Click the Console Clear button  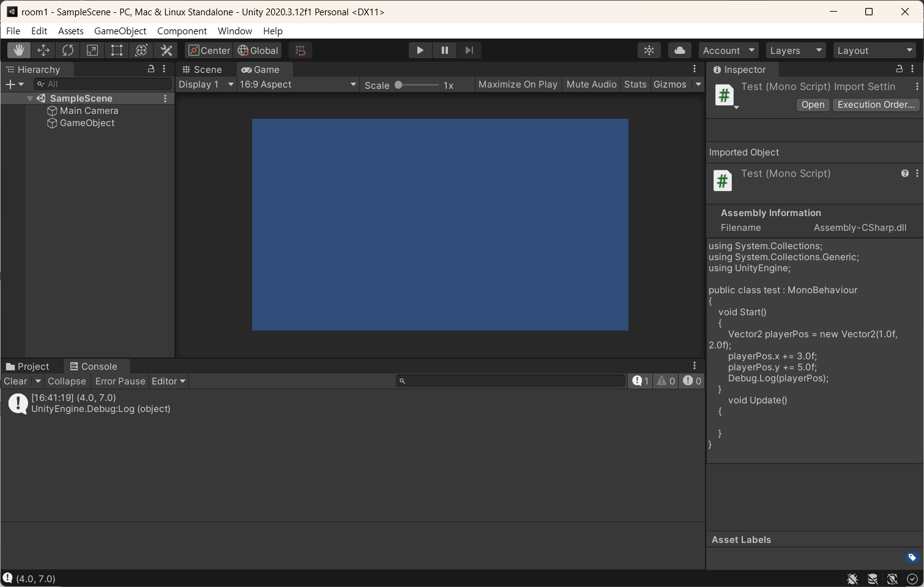pyautogui.click(x=16, y=381)
